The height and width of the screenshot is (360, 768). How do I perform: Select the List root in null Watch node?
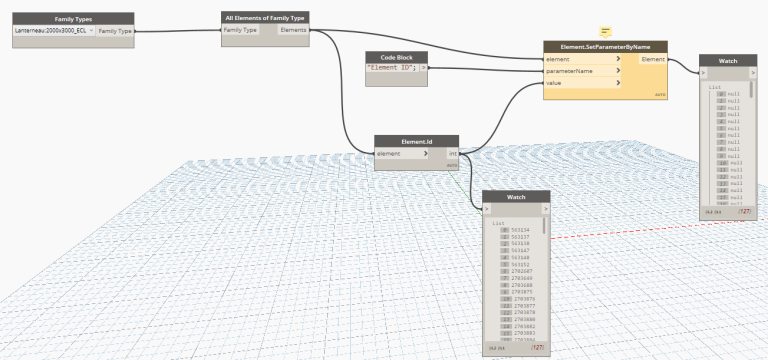pos(715,87)
